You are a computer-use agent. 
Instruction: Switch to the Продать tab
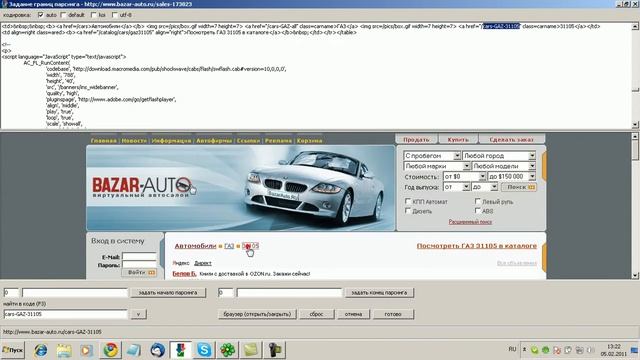[416, 139]
